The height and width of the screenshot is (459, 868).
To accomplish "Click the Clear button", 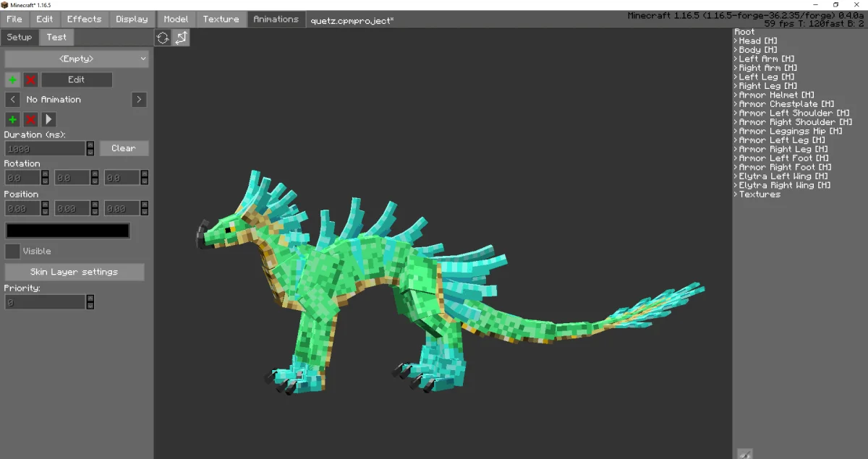I will click(x=124, y=148).
